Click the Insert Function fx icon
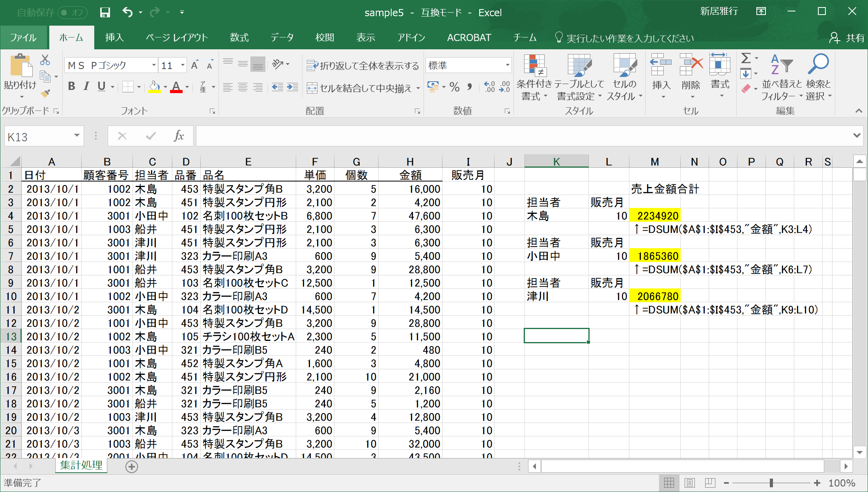 179,136
